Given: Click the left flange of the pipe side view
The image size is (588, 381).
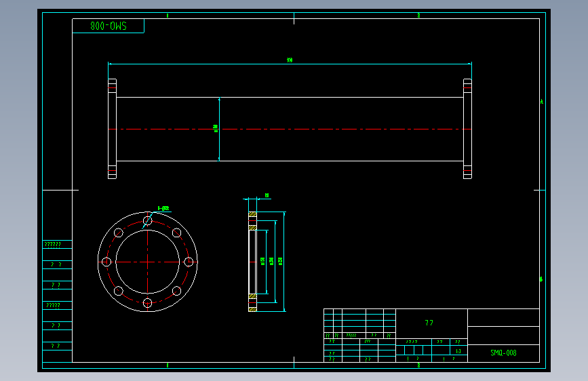Looking at the screenshot, I should (112, 129).
